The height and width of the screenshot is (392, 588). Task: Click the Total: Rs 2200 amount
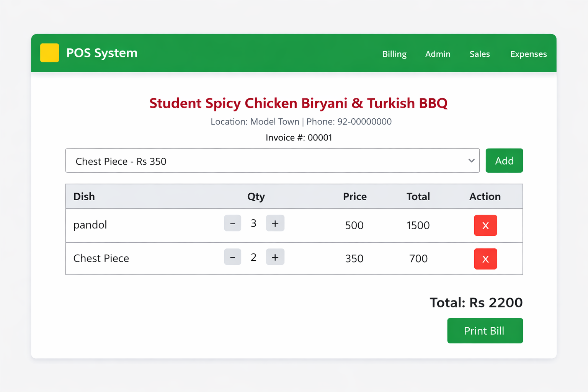(x=476, y=302)
